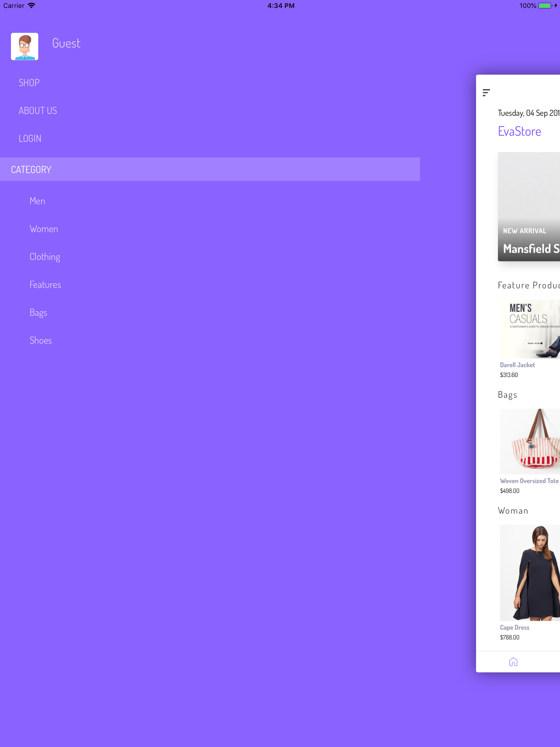Screen dimensions: 560x747
Task: Open the LOGIN menu item
Action: tap(30, 138)
